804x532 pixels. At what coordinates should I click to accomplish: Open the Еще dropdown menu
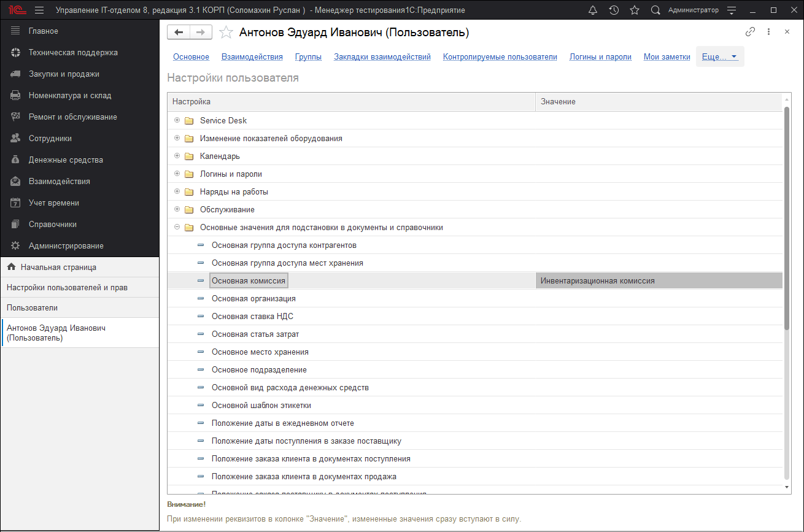[720, 56]
